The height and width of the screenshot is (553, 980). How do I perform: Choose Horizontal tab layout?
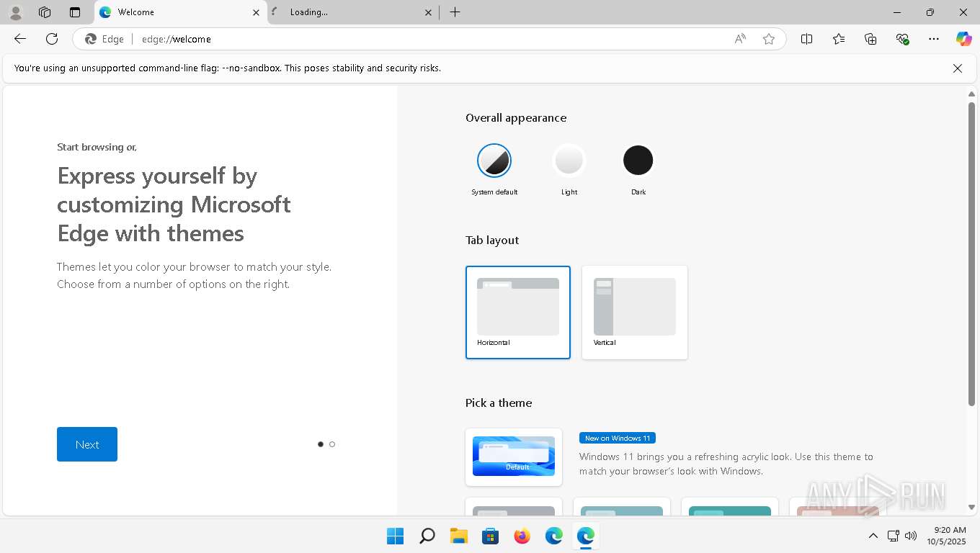pos(518,313)
